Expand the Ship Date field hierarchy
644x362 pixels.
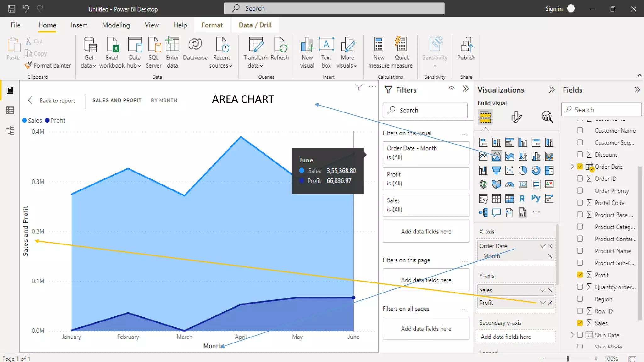[x=572, y=335]
